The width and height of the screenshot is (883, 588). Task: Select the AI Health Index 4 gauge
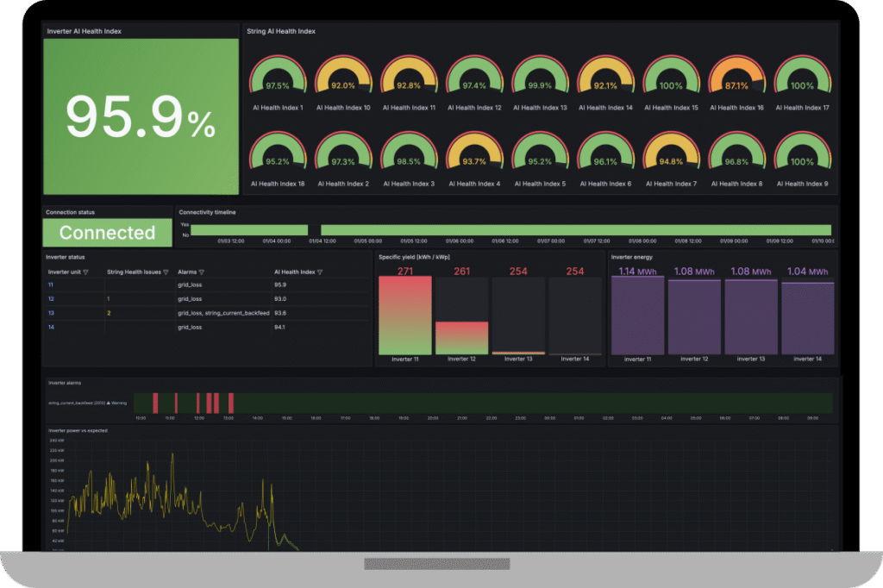pos(473,155)
